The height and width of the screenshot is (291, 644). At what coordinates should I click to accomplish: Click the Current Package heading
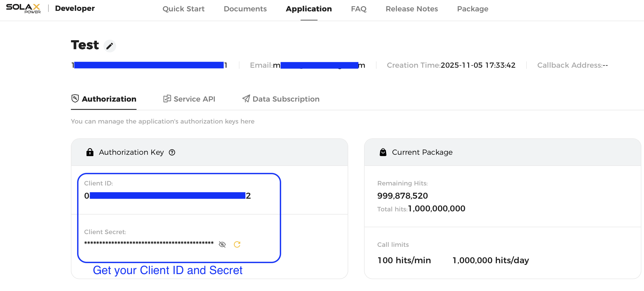(422, 152)
